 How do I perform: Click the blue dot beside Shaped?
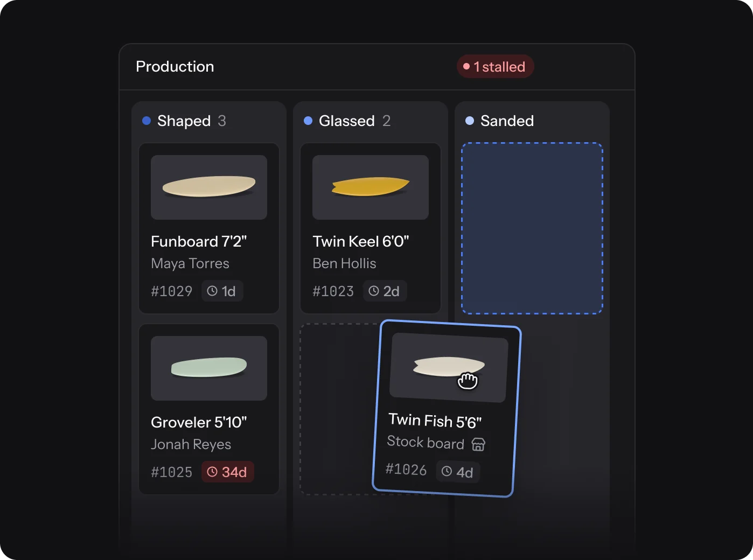(x=147, y=121)
